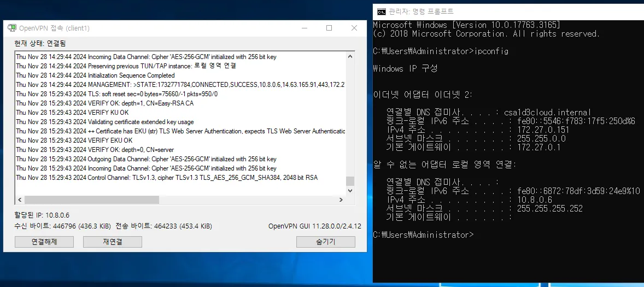Click the 숨기기 hide button

point(326,242)
